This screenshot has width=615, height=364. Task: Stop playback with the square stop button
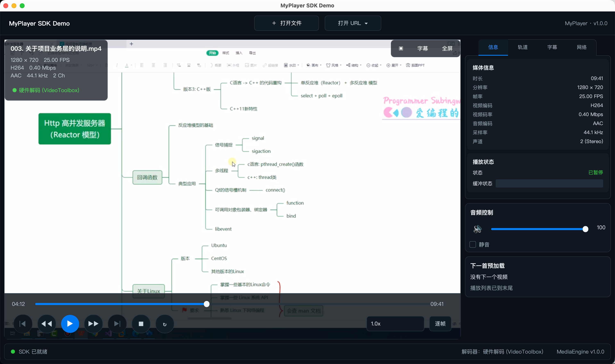(x=141, y=324)
